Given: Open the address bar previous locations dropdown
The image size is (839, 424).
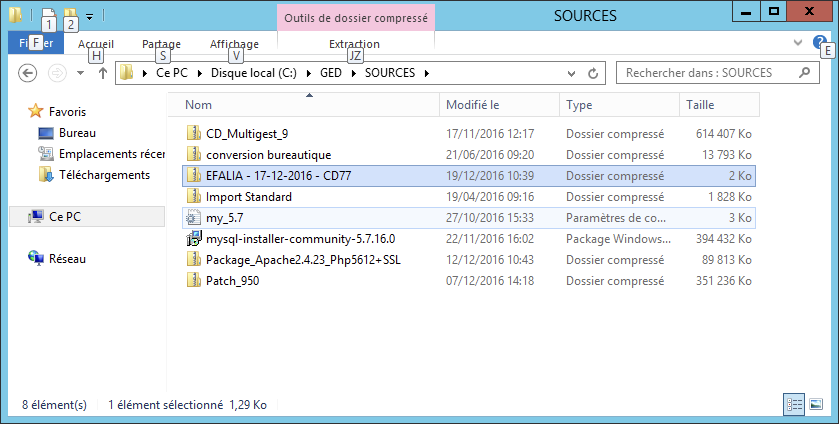Looking at the screenshot, I should 574,73.
